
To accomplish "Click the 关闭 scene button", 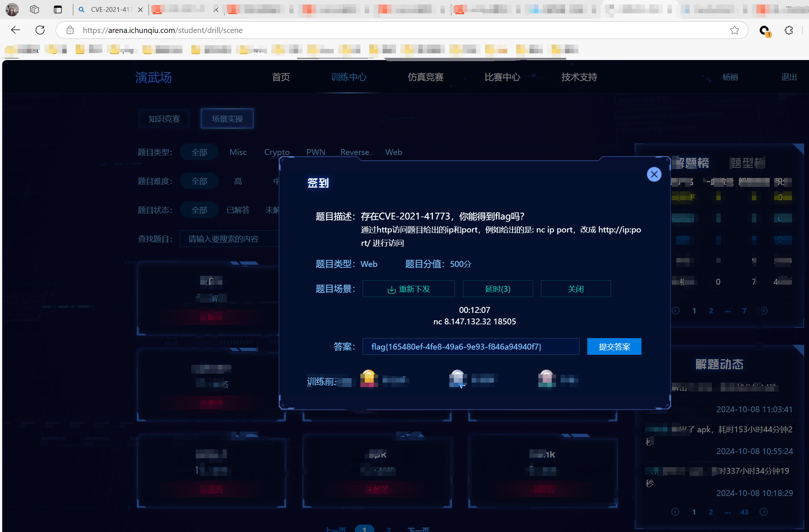I will pos(576,289).
